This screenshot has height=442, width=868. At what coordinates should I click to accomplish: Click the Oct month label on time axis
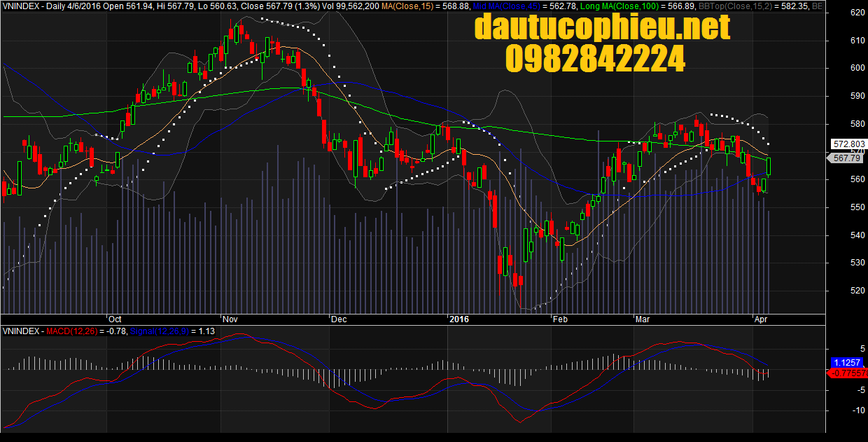[x=115, y=319]
